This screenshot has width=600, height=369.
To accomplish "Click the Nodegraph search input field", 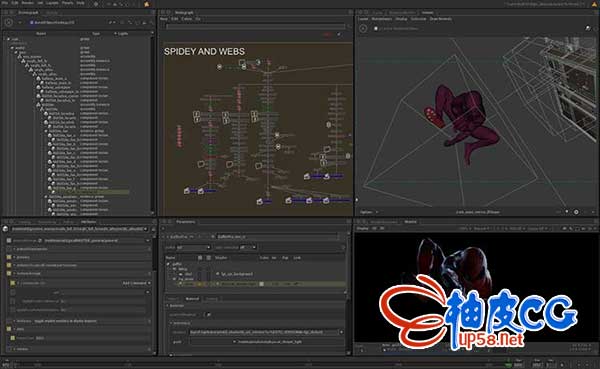I will [255, 26].
